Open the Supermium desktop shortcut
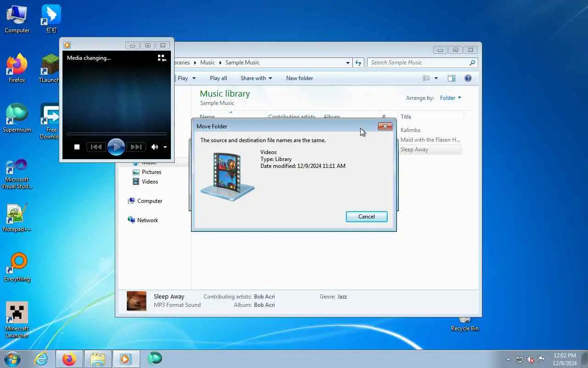This screenshot has height=368, width=588. click(x=17, y=118)
